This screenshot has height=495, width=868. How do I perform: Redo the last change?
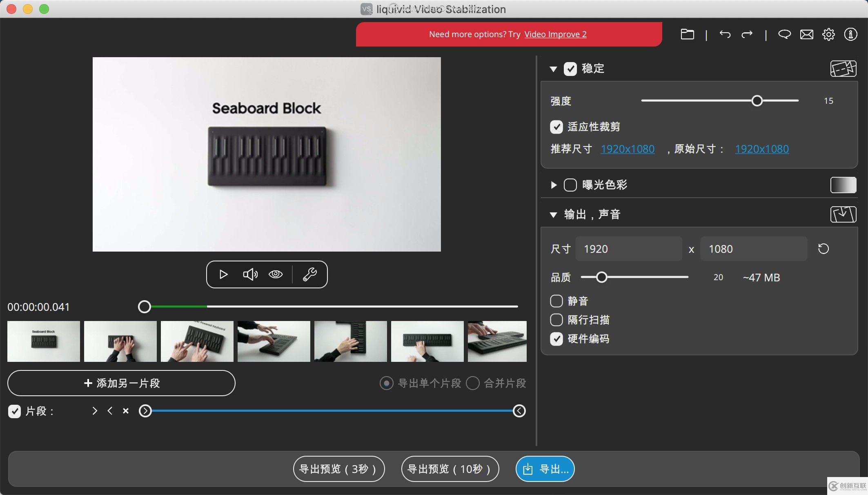(747, 34)
